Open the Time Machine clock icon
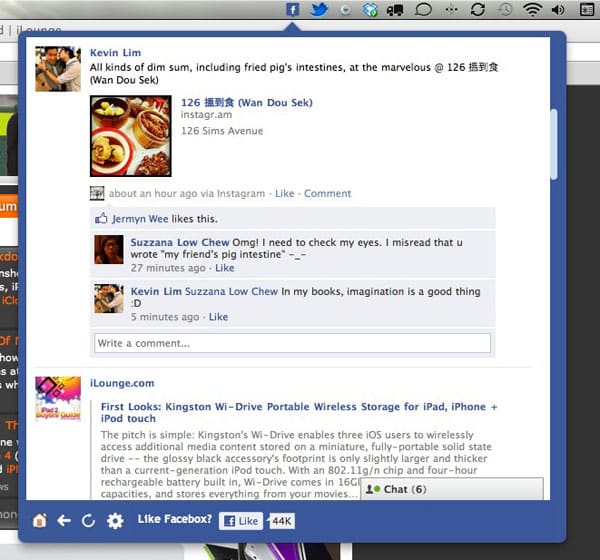 [x=506, y=10]
